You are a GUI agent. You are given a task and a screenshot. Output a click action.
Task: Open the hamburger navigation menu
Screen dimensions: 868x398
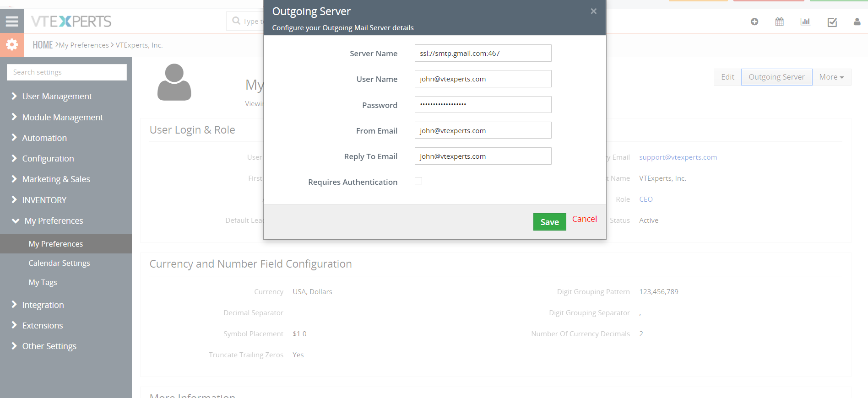click(x=12, y=21)
